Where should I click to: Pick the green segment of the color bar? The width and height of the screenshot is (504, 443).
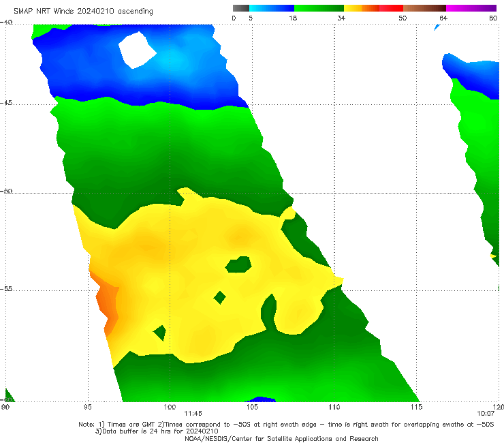(x=319, y=8)
